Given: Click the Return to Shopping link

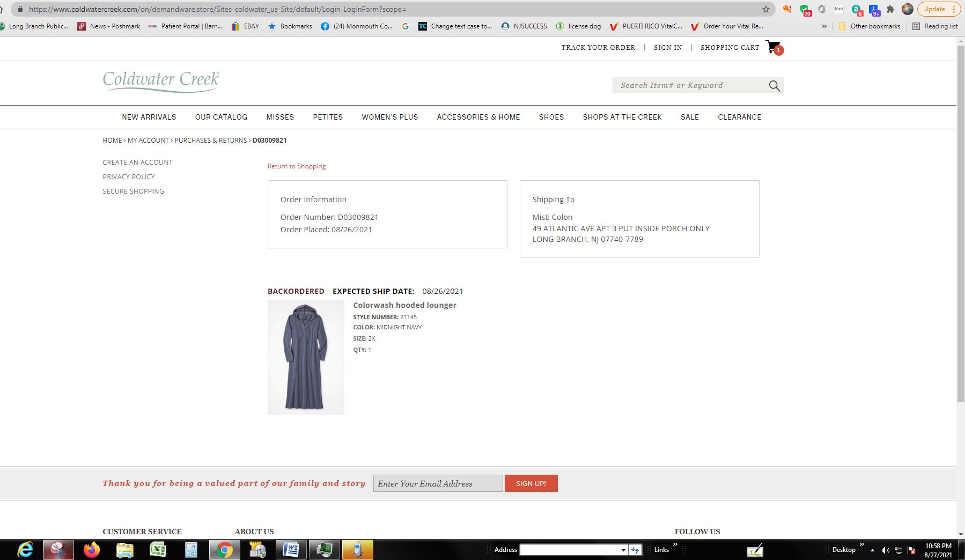Looking at the screenshot, I should point(296,166).
